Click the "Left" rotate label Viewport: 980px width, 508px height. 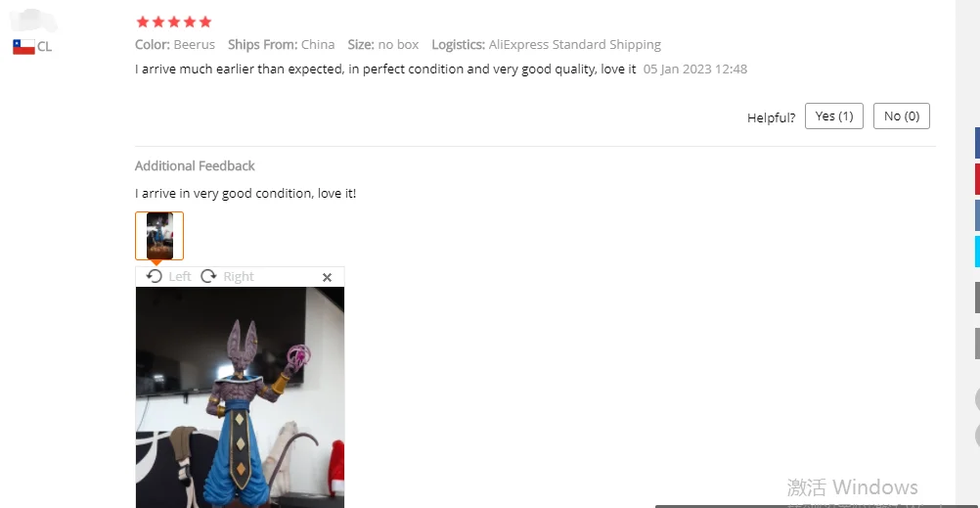(x=180, y=277)
